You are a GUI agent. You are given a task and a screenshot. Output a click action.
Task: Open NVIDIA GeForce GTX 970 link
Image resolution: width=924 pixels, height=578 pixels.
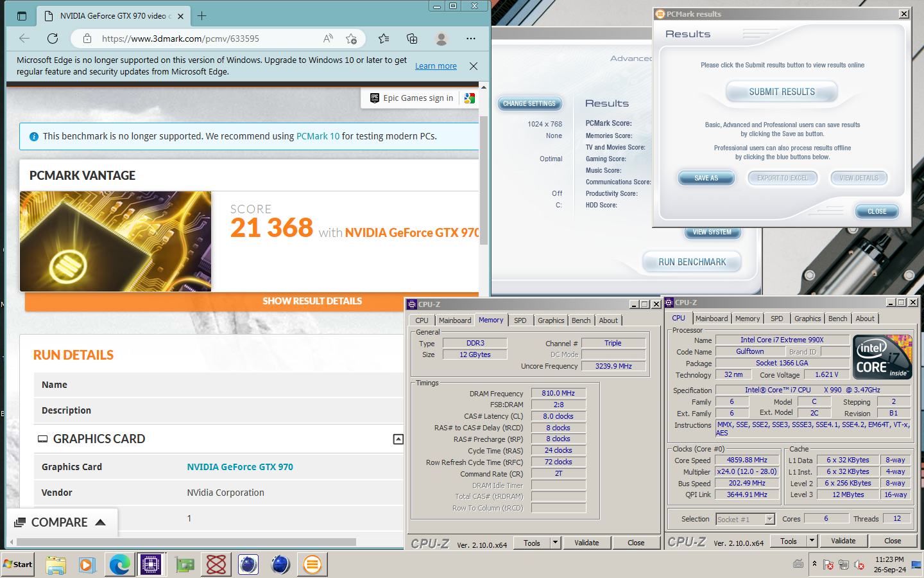240,467
